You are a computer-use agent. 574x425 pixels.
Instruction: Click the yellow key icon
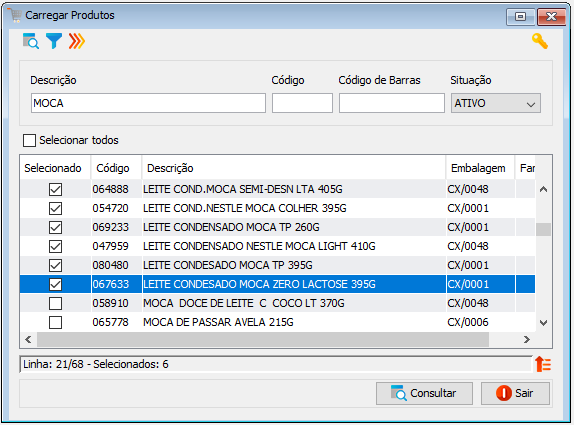pos(540,41)
